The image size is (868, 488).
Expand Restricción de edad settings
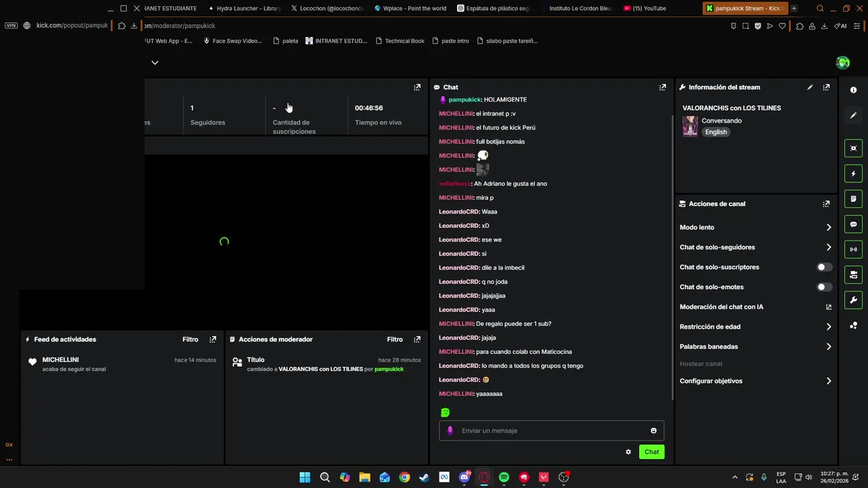pos(829,327)
